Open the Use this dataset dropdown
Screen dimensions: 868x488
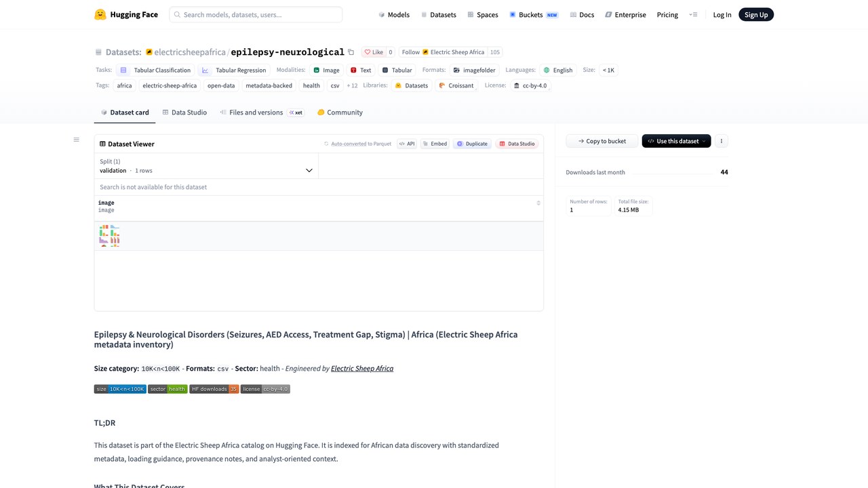pyautogui.click(x=676, y=141)
